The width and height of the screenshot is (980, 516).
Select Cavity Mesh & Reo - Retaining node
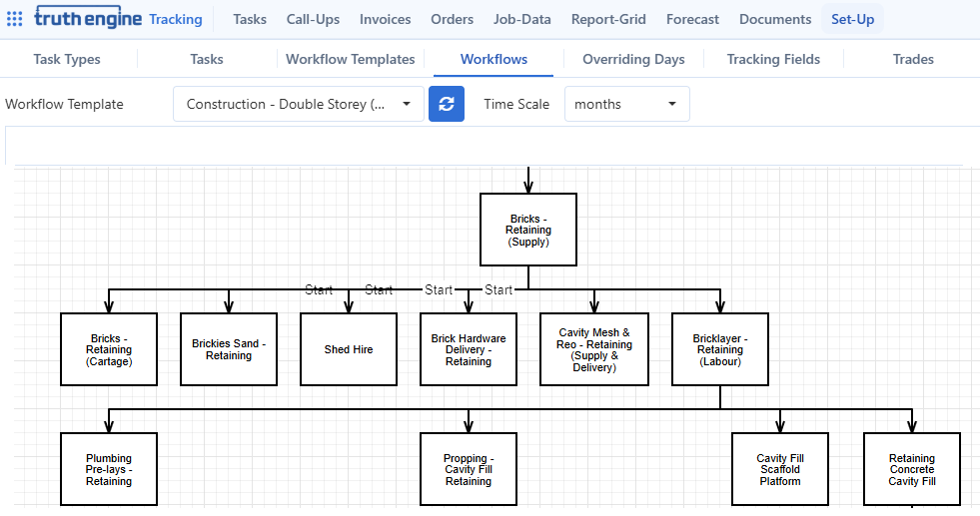point(594,349)
